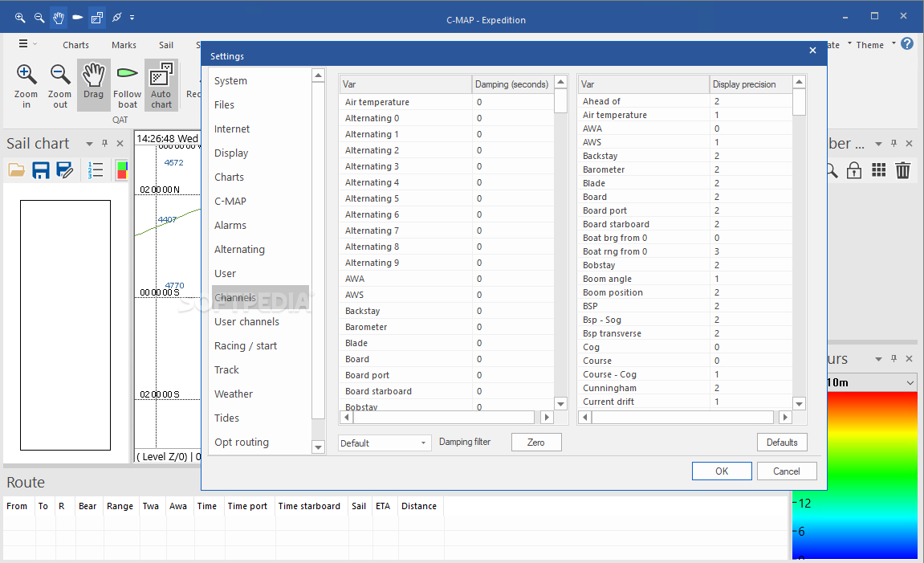Select Opt routing settings category
The height and width of the screenshot is (563, 924).
click(241, 443)
